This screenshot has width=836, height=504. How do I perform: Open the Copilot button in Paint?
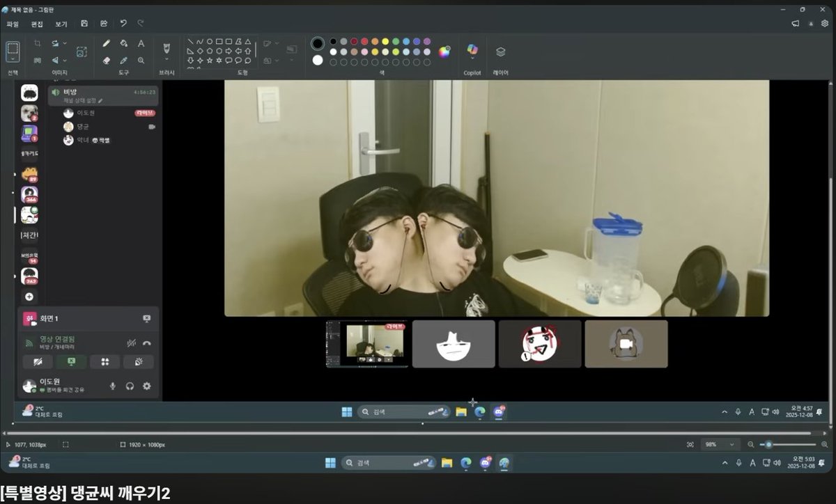point(472,51)
